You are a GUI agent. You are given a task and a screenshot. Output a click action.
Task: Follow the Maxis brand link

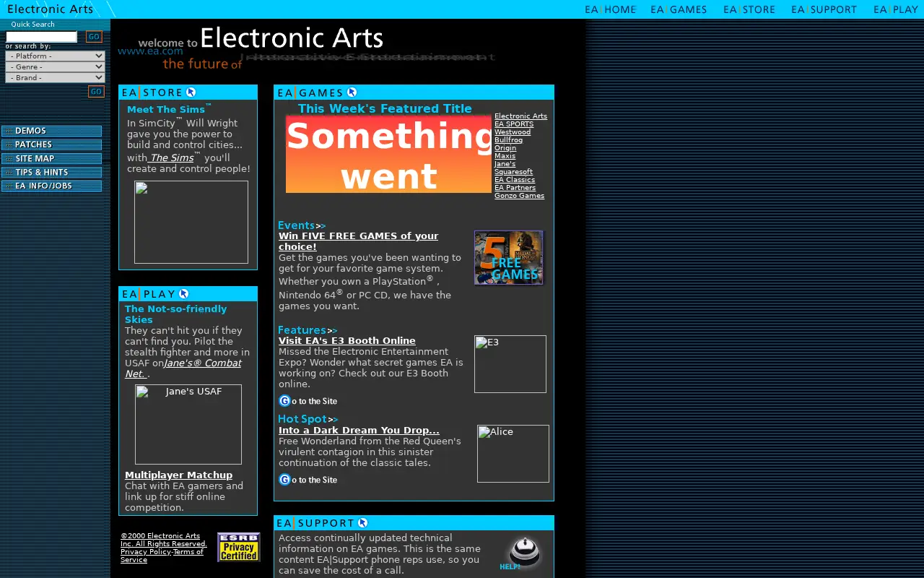point(505,156)
